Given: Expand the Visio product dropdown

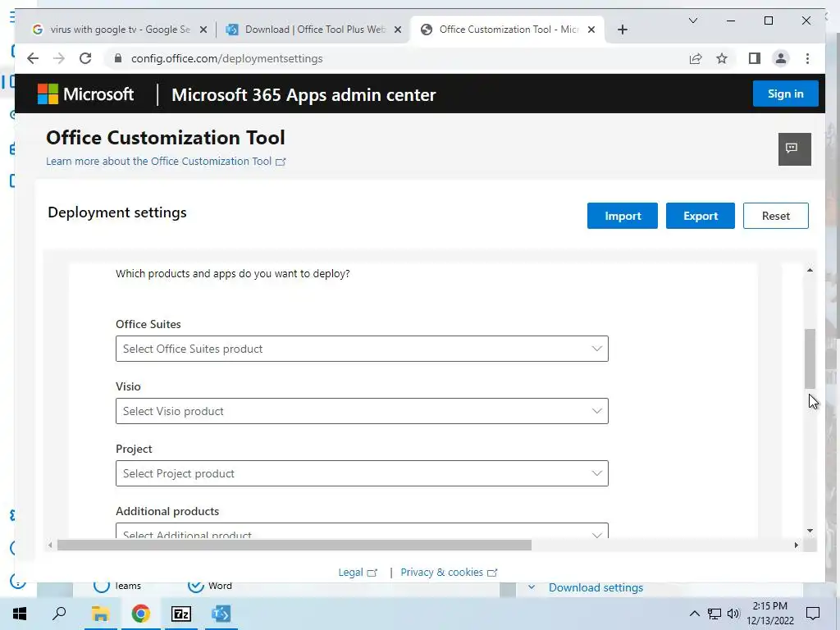Looking at the screenshot, I should 362,411.
